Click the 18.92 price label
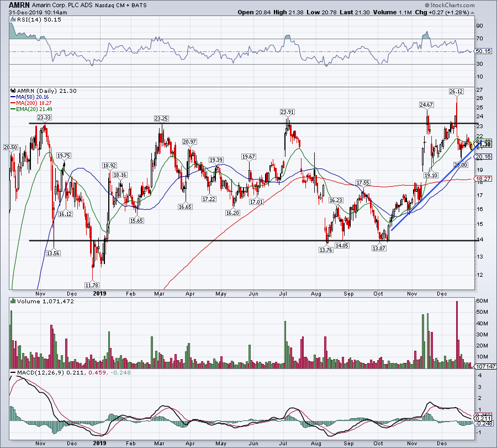This screenshot has width=497, height=448. (109, 165)
